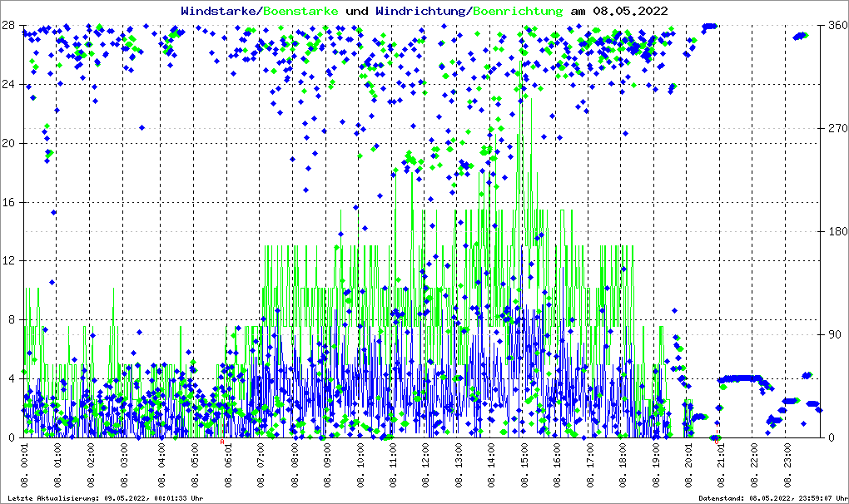Select the 06:01 time label on x-axis
The image size is (849, 504).
tap(229, 467)
